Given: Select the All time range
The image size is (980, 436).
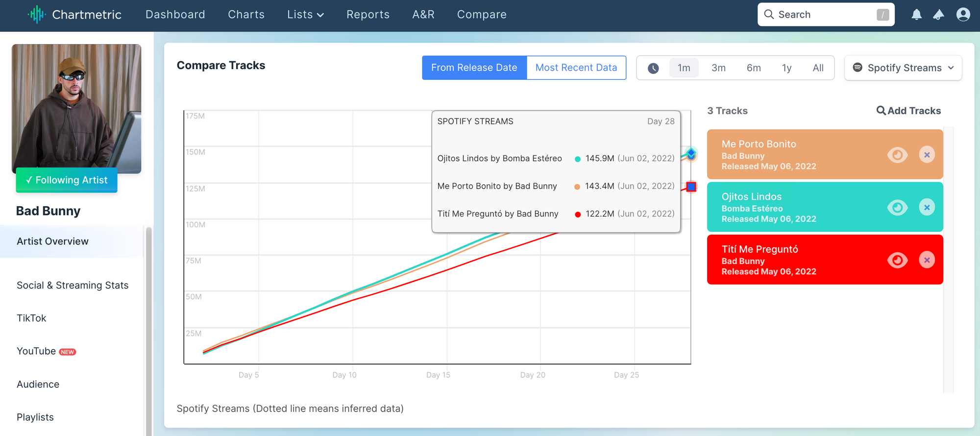Looking at the screenshot, I should (x=818, y=68).
